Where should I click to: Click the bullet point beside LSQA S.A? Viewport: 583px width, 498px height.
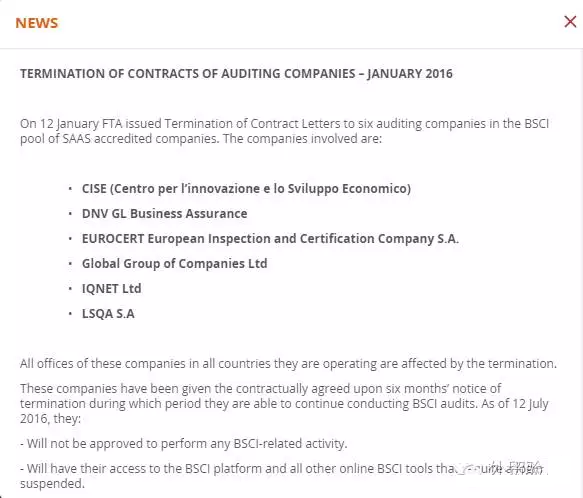click(70, 314)
